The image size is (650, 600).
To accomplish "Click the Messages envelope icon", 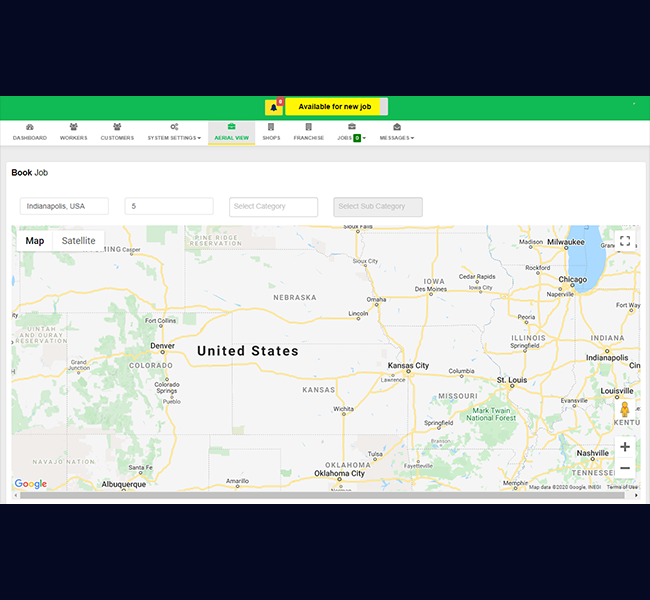I will pos(397,126).
